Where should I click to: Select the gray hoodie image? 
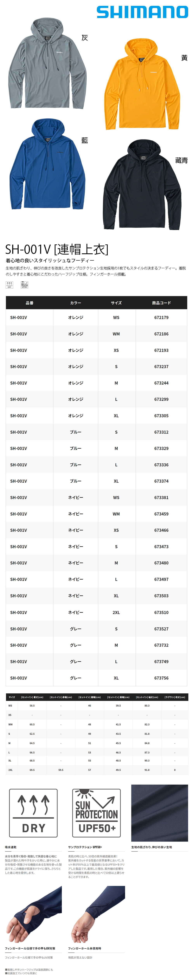point(48,63)
